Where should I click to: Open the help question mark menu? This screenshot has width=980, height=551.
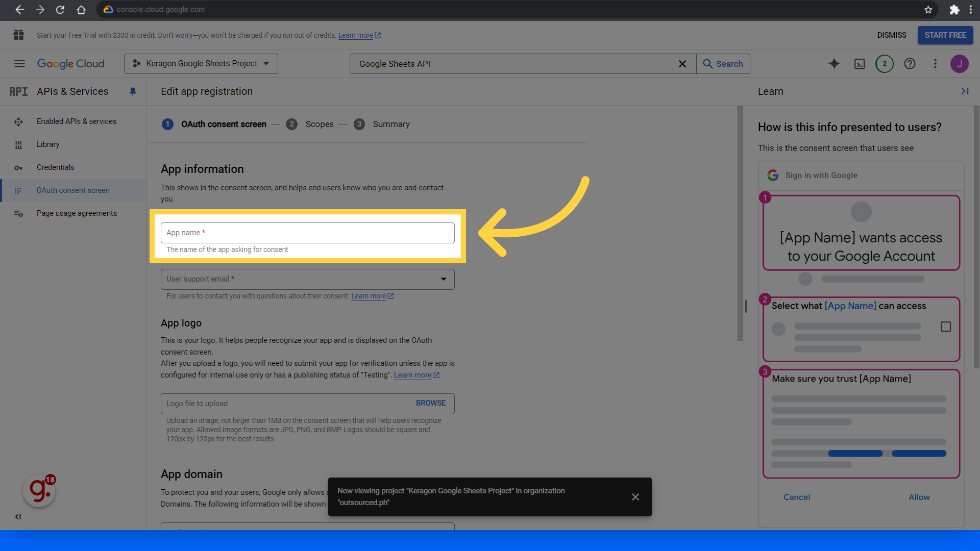(x=910, y=64)
